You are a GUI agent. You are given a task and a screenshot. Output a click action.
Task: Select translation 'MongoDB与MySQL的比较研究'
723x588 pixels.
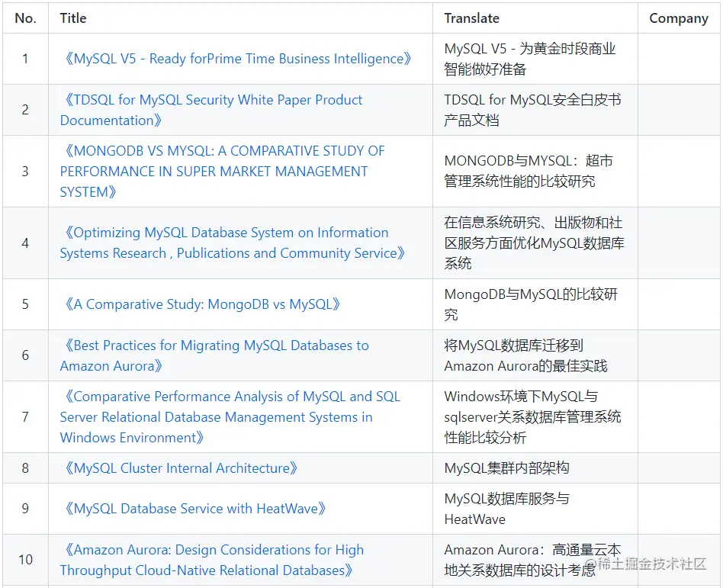click(x=531, y=304)
